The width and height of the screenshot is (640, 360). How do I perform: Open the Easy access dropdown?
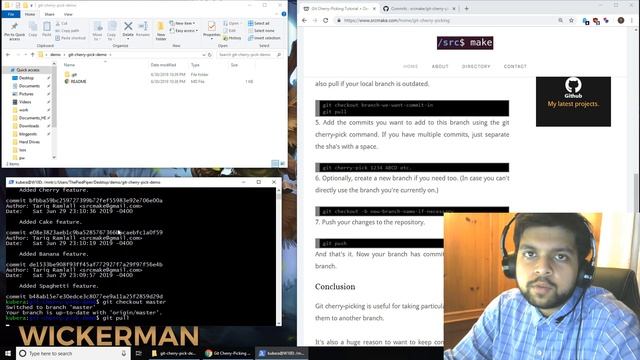tap(184, 31)
